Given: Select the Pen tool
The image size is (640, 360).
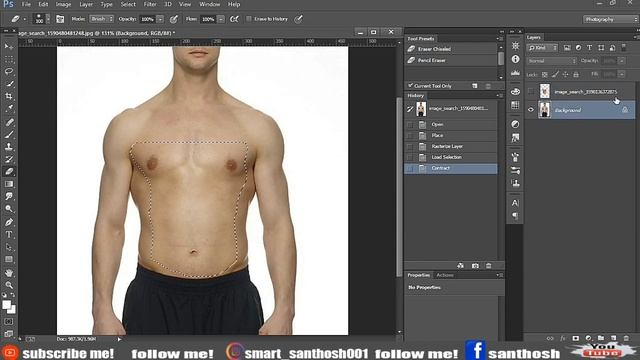Looking at the screenshot, I should pyautogui.click(x=9, y=222).
